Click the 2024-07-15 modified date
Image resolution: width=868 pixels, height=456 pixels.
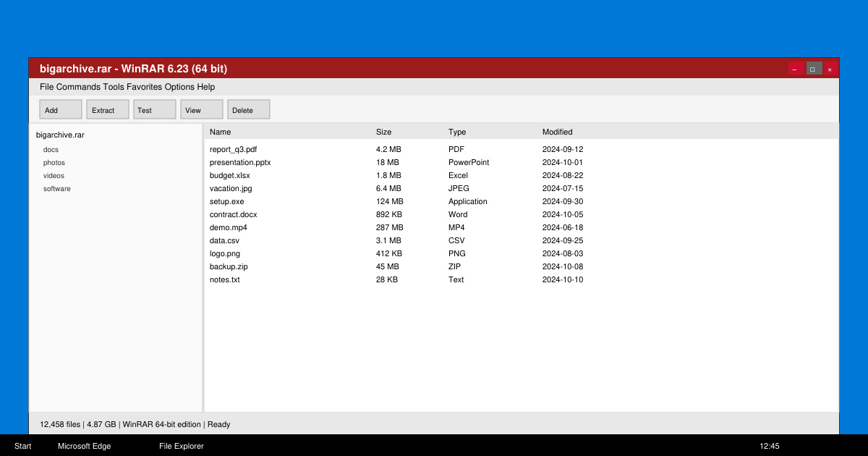click(563, 188)
